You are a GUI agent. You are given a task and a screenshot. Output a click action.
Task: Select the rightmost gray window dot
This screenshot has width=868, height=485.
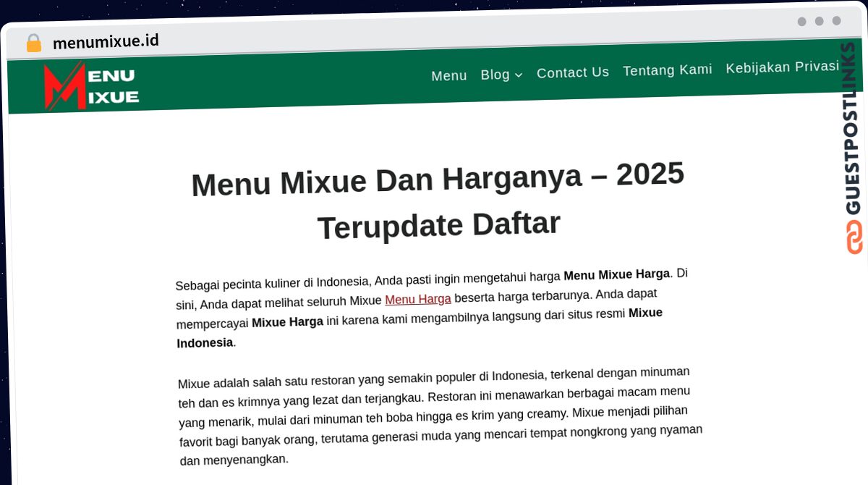(835, 22)
